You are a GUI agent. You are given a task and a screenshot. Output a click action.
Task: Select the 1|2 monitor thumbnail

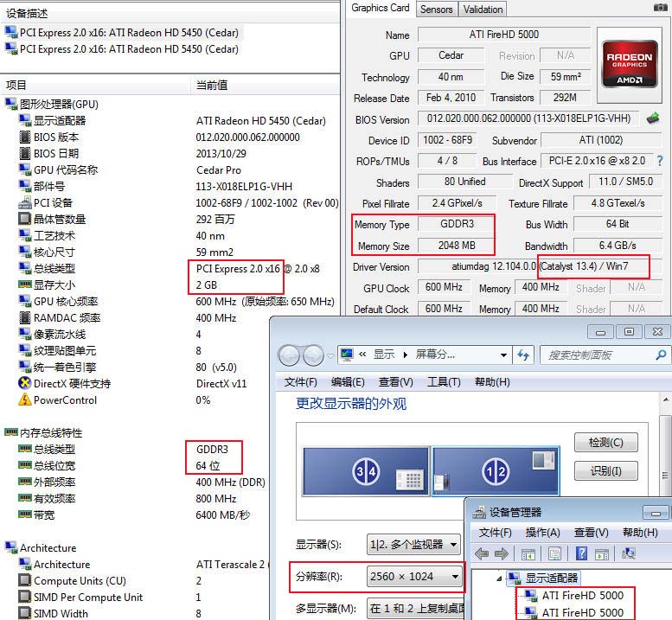click(x=496, y=471)
